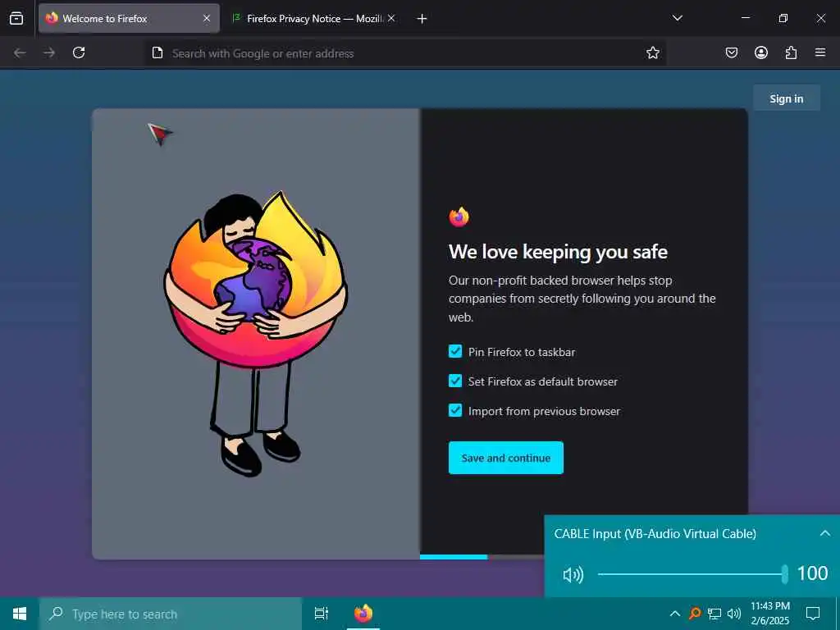Bookmark this page with the star
840x630 pixels.
pos(652,52)
